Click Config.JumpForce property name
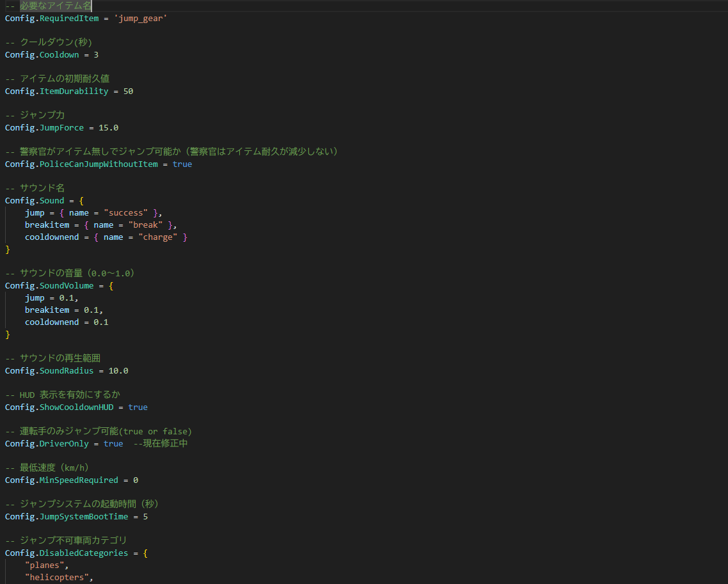728x584 pixels. [x=45, y=128]
